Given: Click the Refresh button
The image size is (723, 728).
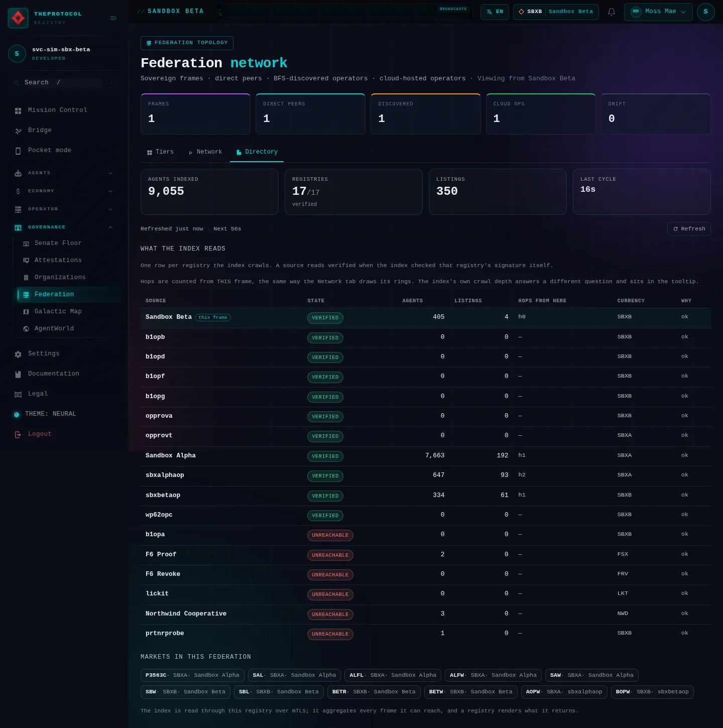Looking at the screenshot, I should (689, 229).
